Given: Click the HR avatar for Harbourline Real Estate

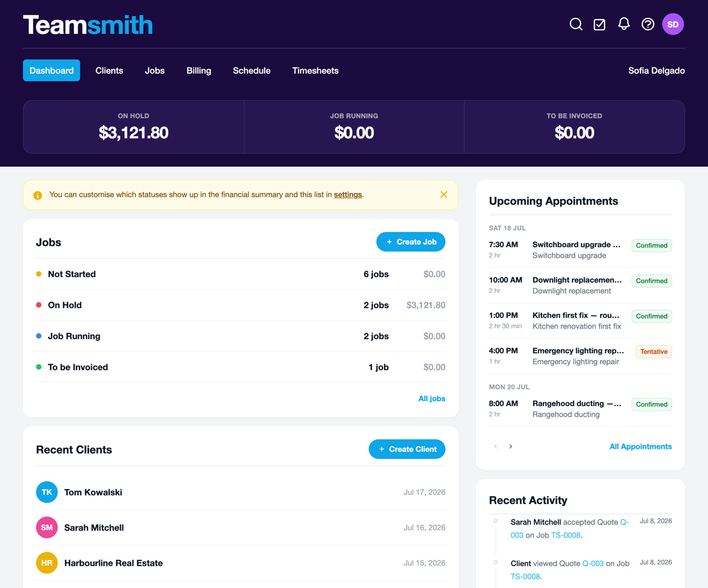Looking at the screenshot, I should [47, 563].
